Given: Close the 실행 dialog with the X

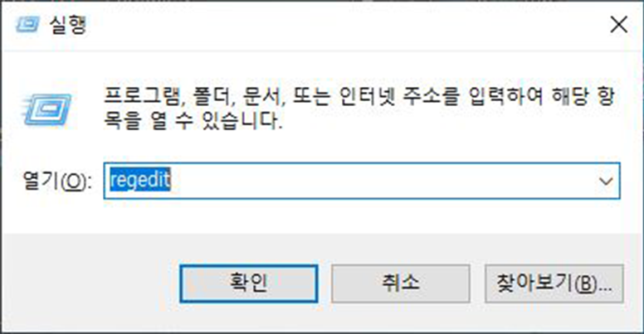Looking at the screenshot, I should [x=618, y=25].
